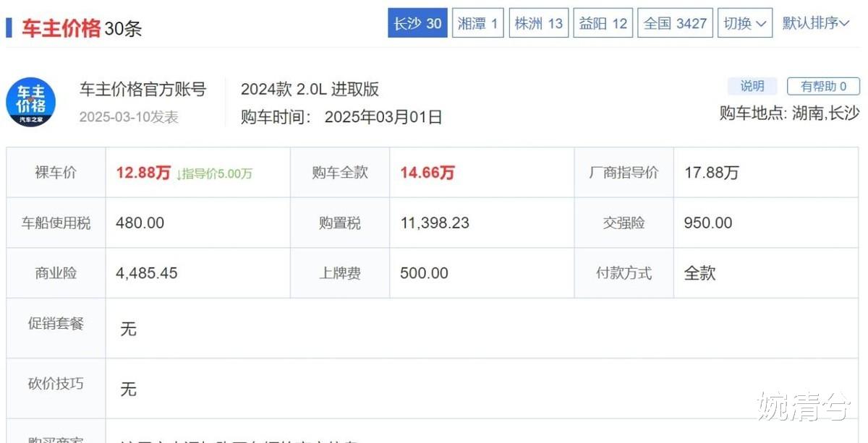Viewport: 868px width, 443px height.
Task: Expand the 切换 city dropdown
Action: point(745,23)
